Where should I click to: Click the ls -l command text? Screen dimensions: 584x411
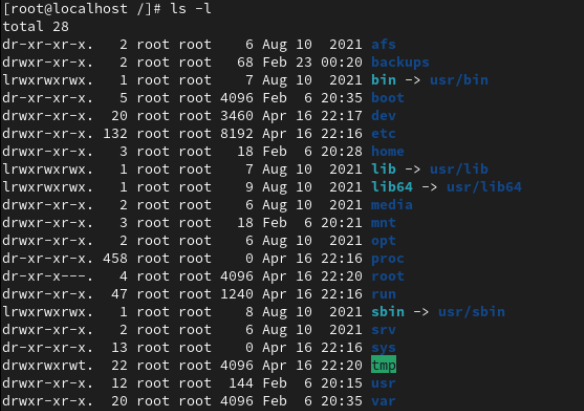191,9
